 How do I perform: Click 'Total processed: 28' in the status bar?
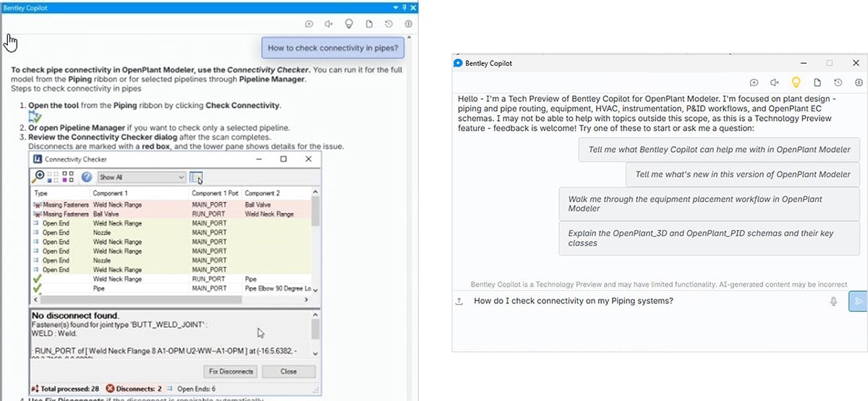pos(66,389)
